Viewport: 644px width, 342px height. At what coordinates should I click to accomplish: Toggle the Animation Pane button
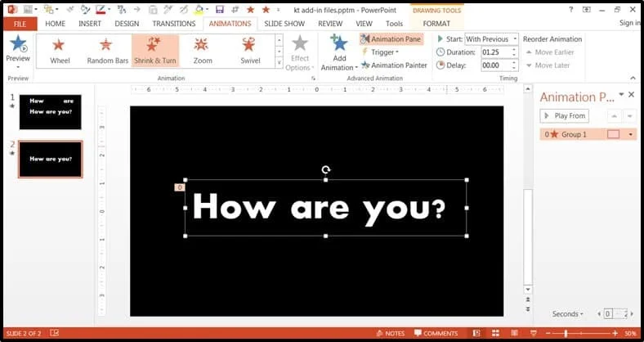(x=391, y=39)
